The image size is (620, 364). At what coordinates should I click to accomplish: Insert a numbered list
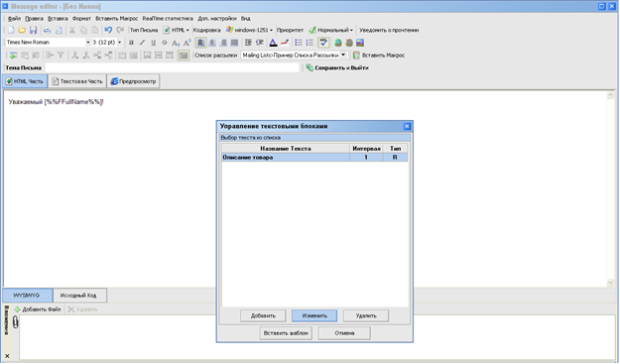coord(310,43)
